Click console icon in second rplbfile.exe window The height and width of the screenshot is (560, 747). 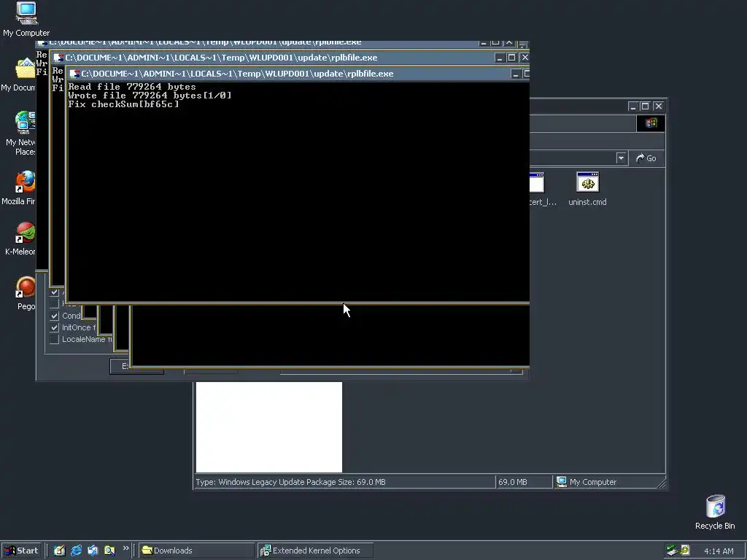point(58,58)
